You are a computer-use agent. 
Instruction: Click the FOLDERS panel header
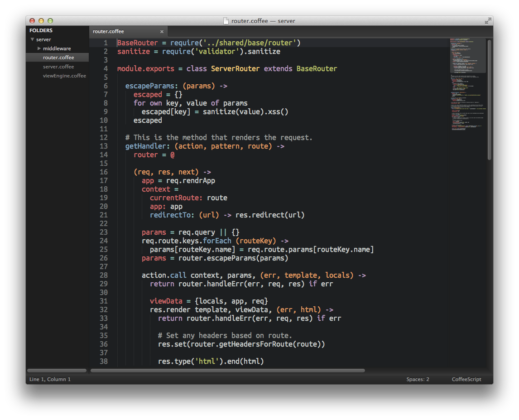(41, 30)
